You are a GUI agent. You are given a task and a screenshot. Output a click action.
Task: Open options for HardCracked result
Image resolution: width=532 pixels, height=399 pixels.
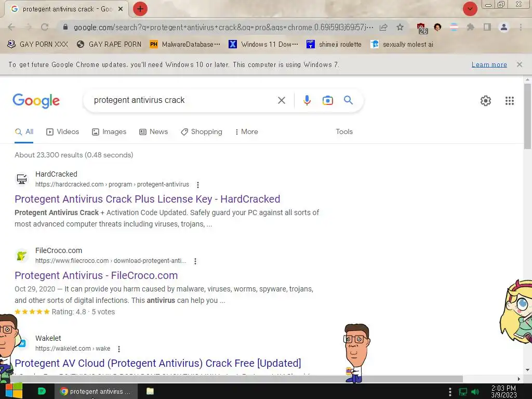[x=198, y=184]
